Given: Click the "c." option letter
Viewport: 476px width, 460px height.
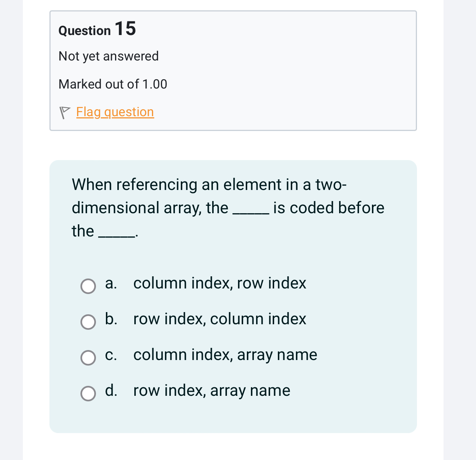Looking at the screenshot, I should pyautogui.click(x=111, y=355).
